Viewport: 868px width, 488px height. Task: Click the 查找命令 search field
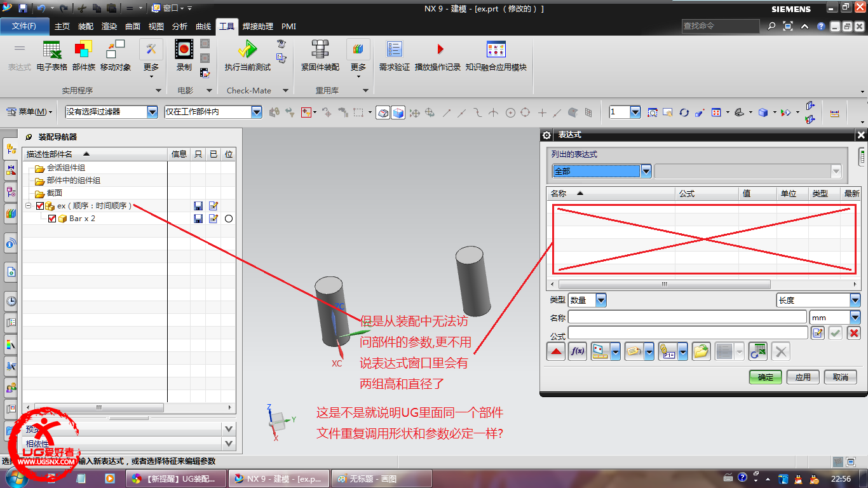tap(721, 26)
